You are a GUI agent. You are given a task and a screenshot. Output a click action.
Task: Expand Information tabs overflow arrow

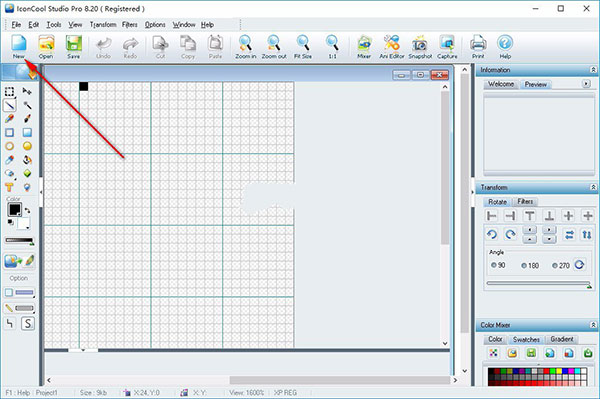tap(586, 83)
